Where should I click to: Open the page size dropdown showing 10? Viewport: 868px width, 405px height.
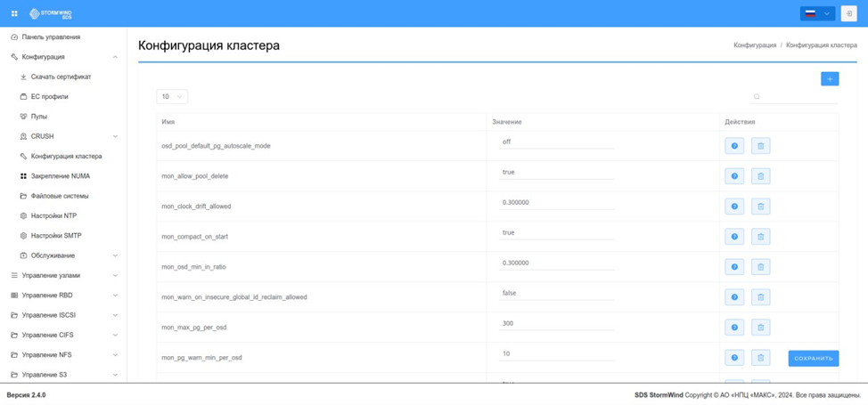point(172,96)
